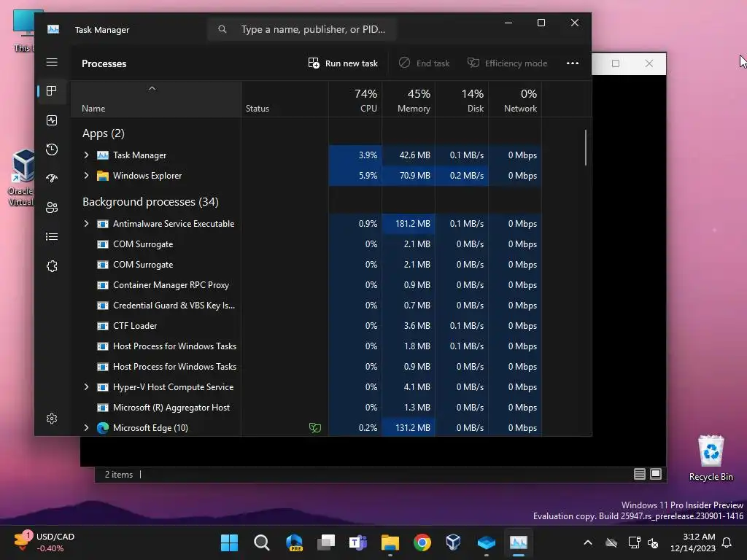
Task: Click Edge efficiency mode leaf icon
Action: coord(315,428)
